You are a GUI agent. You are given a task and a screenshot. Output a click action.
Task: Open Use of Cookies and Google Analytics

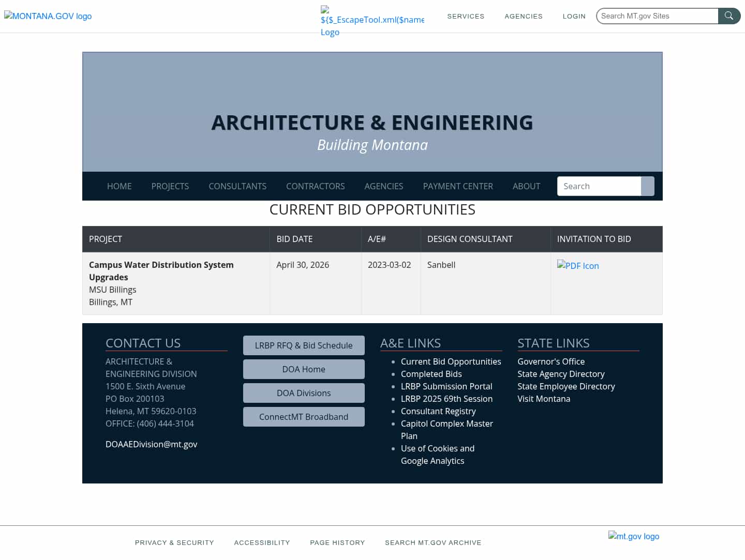point(438,455)
